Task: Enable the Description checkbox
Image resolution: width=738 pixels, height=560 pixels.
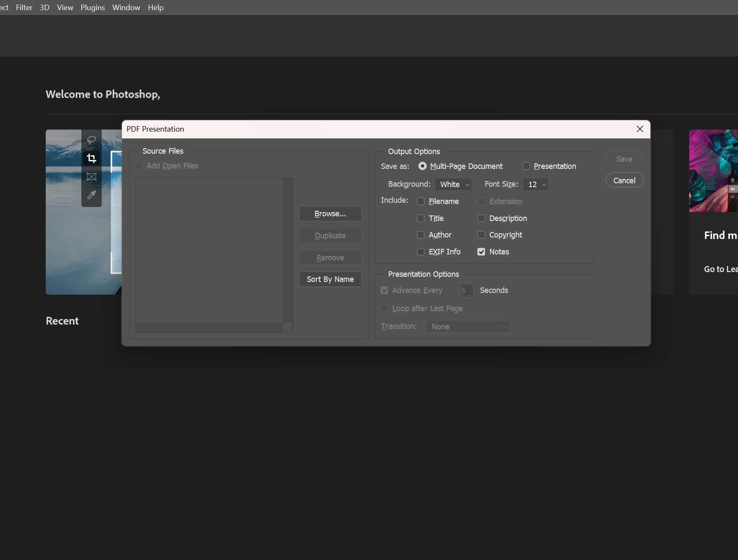Action: (x=481, y=218)
